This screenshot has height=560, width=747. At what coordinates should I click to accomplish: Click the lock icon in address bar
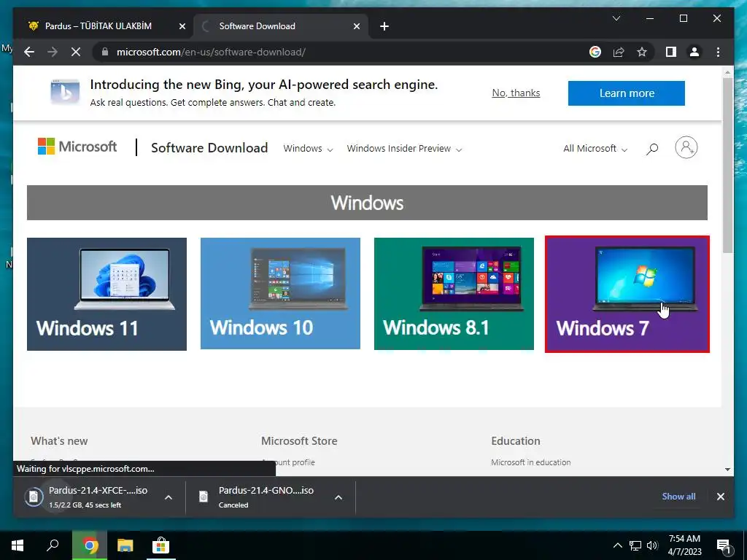(x=105, y=52)
